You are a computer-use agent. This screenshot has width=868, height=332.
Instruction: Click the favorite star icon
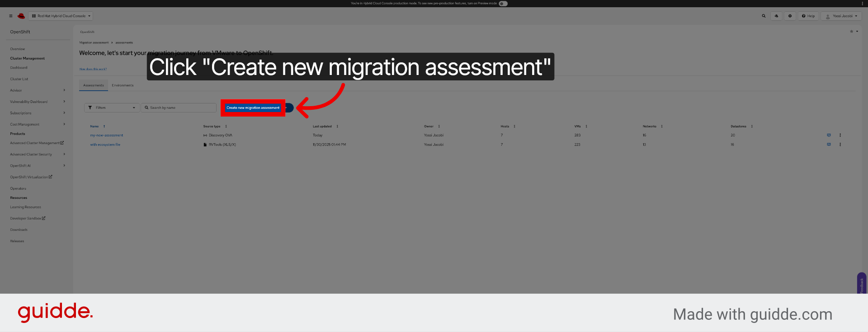pos(851,32)
